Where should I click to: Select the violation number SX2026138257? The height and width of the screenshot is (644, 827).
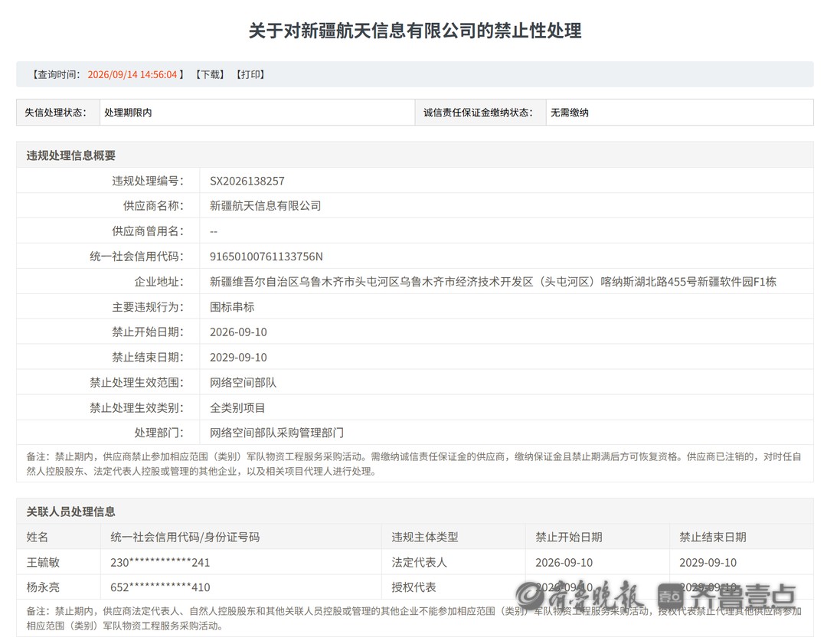247,181
